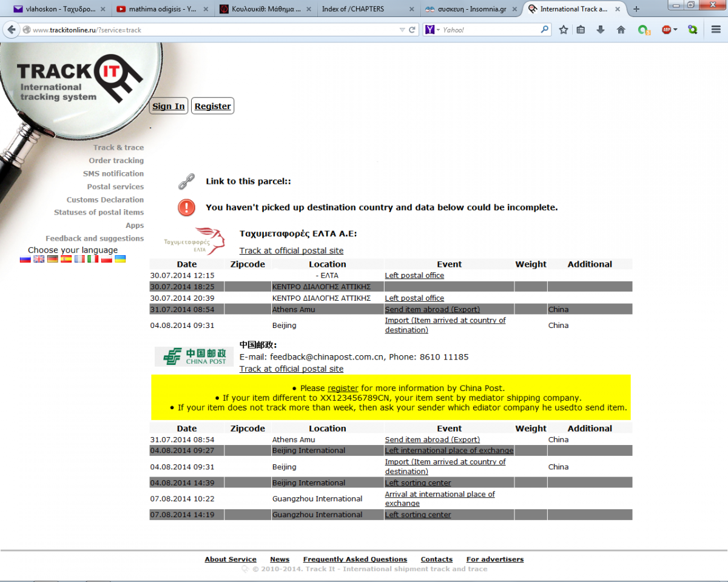Choose the Russian flag language

tap(25, 259)
